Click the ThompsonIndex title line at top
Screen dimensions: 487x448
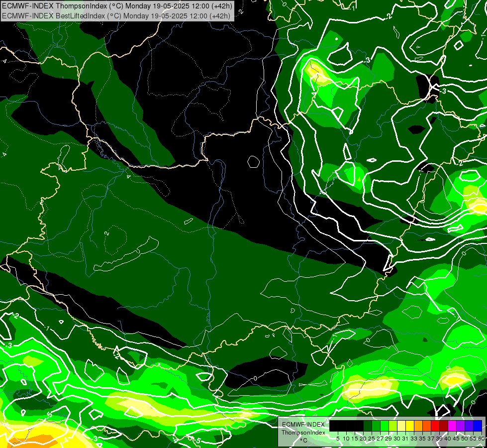pyautogui.click(x=117, y=5)
